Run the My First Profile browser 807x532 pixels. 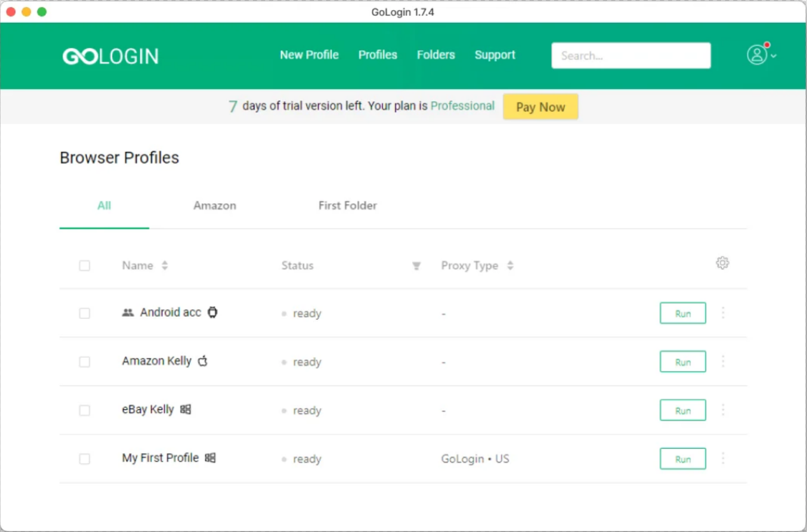(682, 459)
